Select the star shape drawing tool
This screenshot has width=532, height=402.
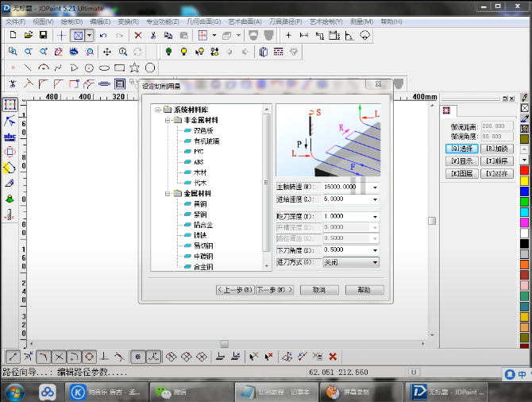click(134, 68)
